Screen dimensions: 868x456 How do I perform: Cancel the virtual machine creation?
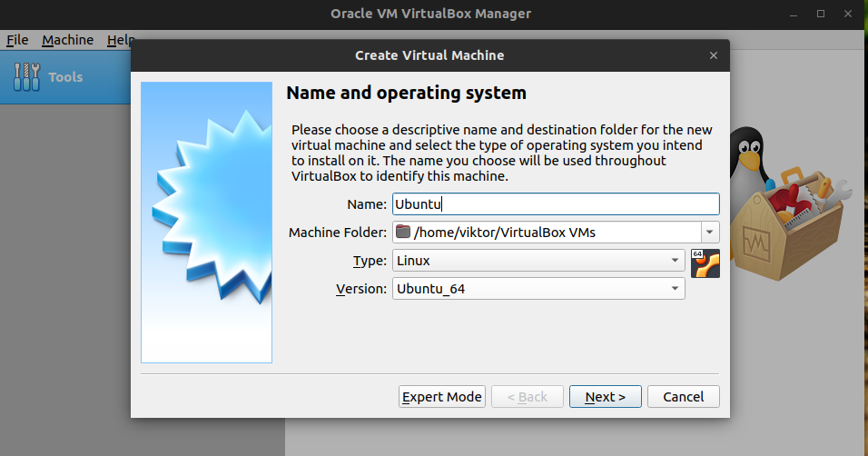point(684,397)
